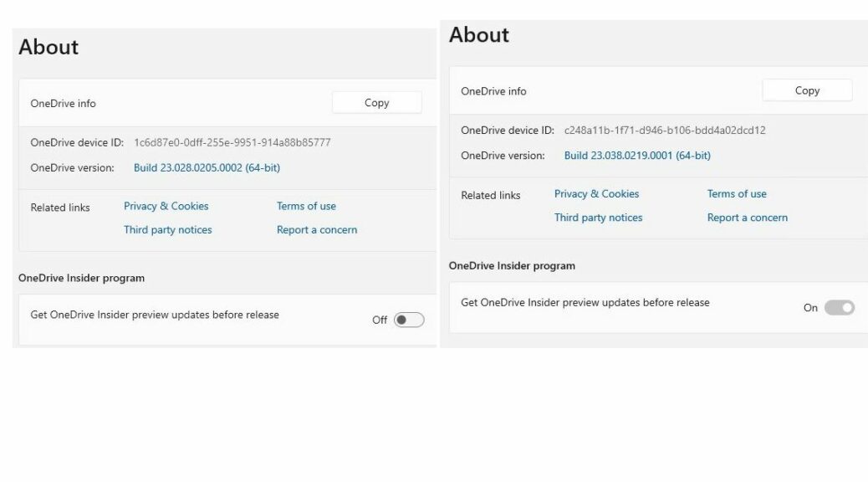Click the right panel's About heading
The image size is (868, 482).
tap(479, 35)
